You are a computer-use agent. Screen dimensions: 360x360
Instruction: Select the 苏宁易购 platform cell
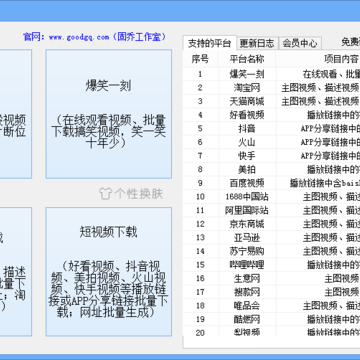[x=247, y=251]
